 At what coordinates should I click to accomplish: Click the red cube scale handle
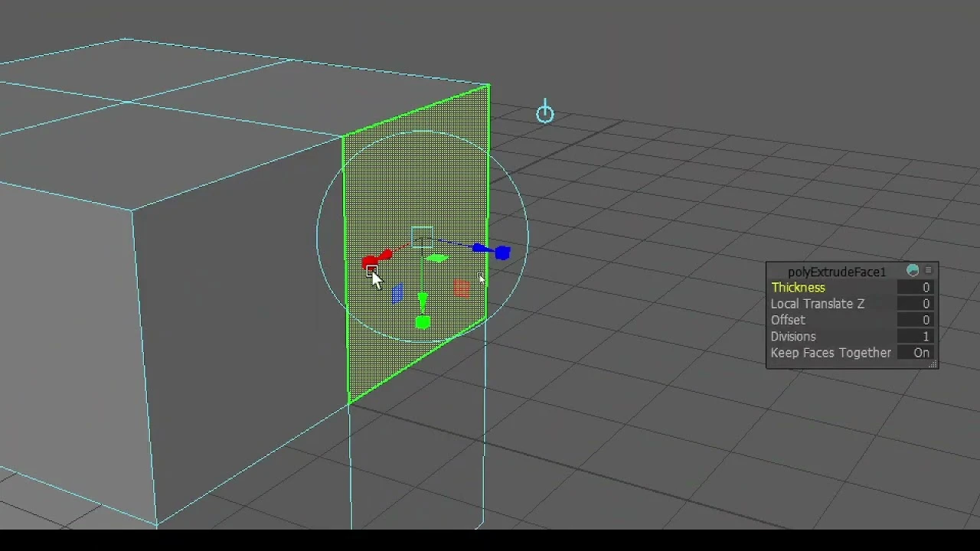pyautogui.click(x=369, y=263)
